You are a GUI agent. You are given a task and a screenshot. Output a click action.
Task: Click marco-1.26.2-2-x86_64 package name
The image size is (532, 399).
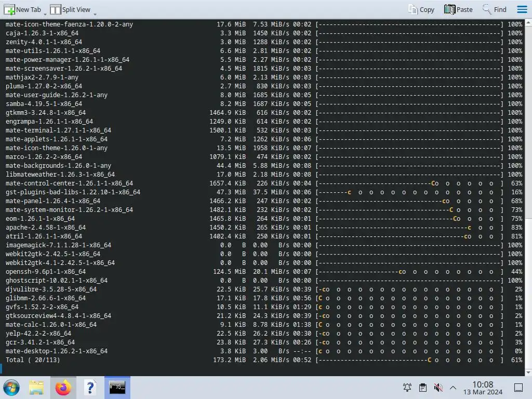tap(44, 157)
